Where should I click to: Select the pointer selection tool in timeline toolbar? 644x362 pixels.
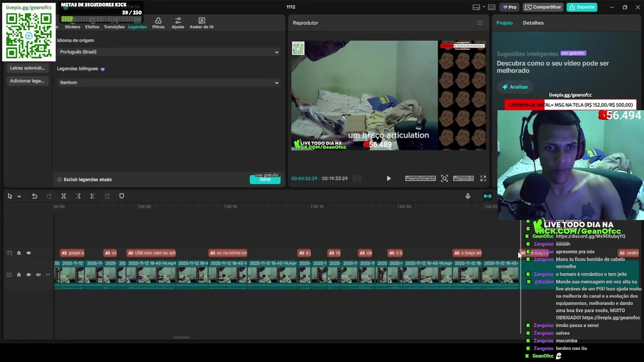[x=10, y=196]
